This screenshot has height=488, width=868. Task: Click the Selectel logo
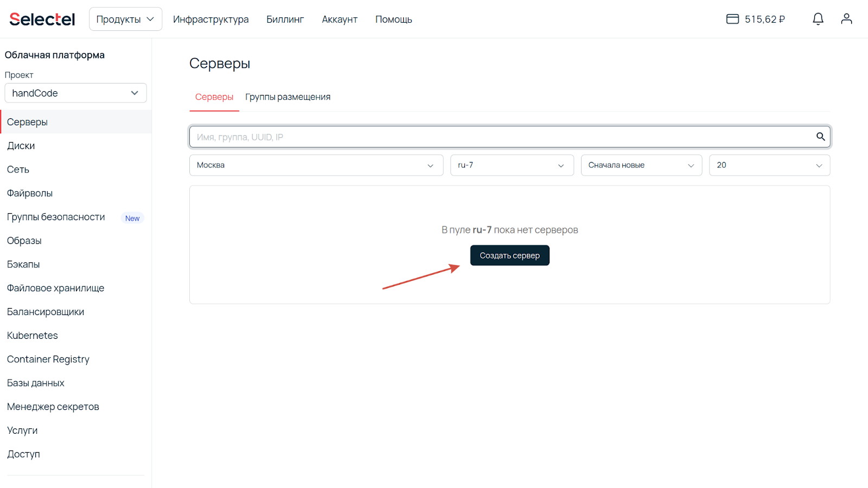(x=42, y=19)
